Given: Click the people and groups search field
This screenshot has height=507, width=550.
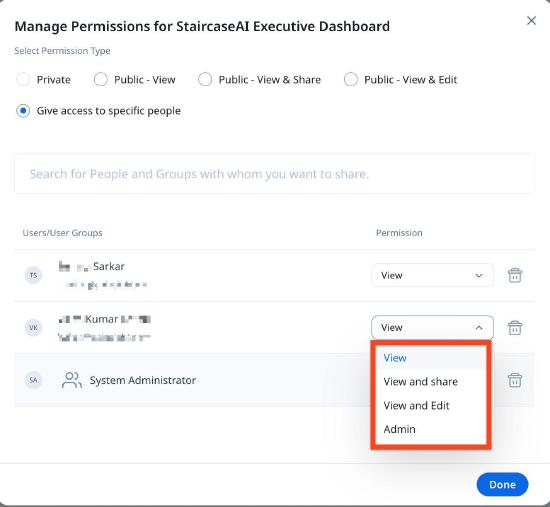Looking at the screenshot, I should (274, 174).
